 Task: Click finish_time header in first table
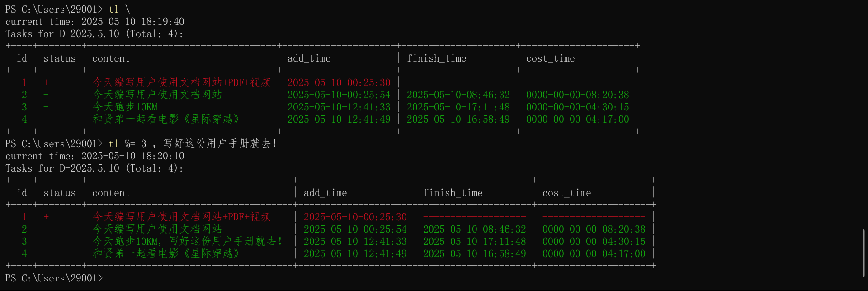tap(437, 58)
